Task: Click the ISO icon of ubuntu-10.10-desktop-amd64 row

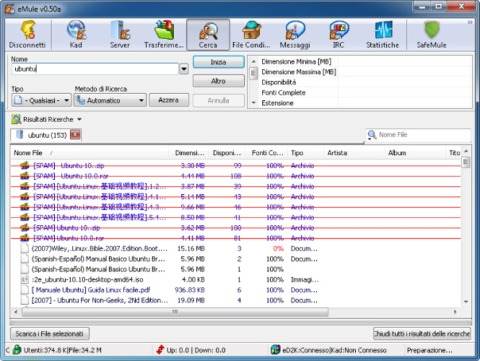Action: point(25,280)
